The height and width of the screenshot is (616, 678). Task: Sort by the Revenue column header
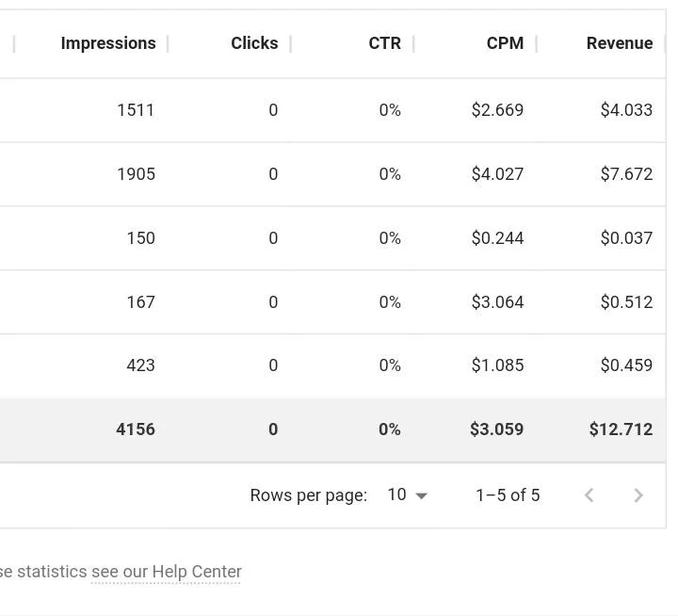point(620,43)
